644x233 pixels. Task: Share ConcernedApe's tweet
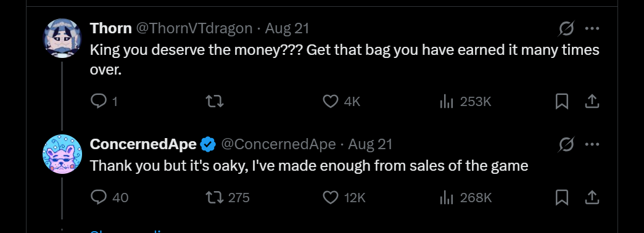pos(592,198)
